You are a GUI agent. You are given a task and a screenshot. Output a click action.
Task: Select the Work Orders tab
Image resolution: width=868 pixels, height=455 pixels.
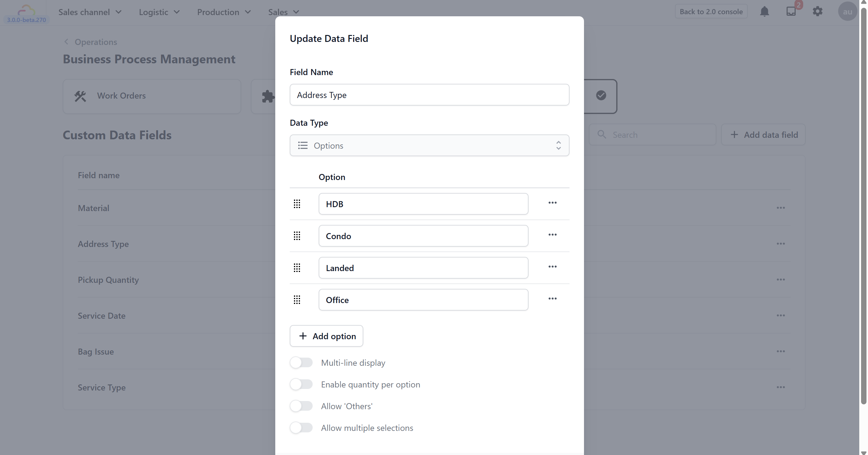tap(152, 96)
